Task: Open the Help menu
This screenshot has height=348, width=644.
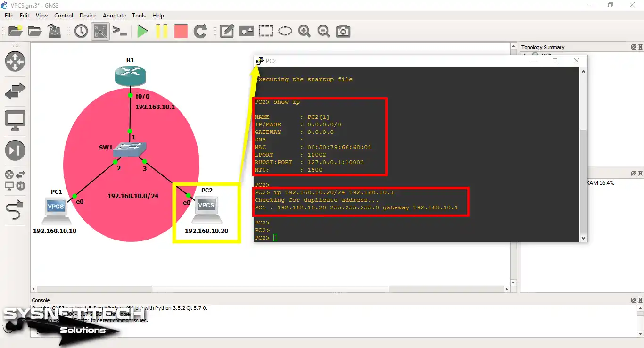Action: coord(158,16)
